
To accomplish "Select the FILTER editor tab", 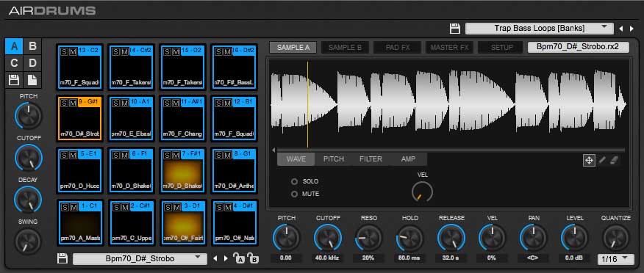I will [371, 159].
